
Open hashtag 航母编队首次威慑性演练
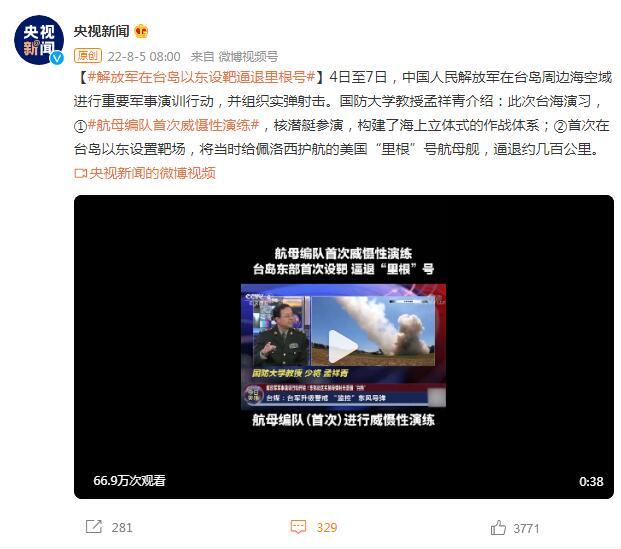click(x=173, y=125)
